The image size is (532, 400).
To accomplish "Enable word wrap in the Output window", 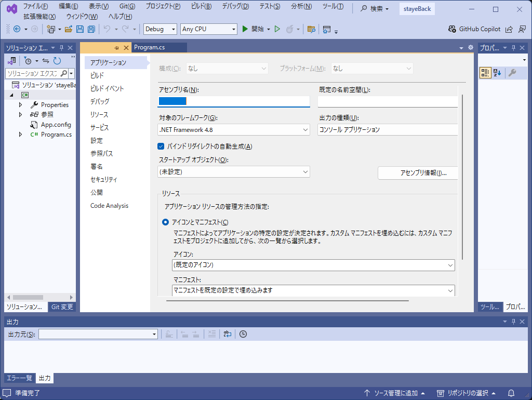I will click(x=227, y=334).
